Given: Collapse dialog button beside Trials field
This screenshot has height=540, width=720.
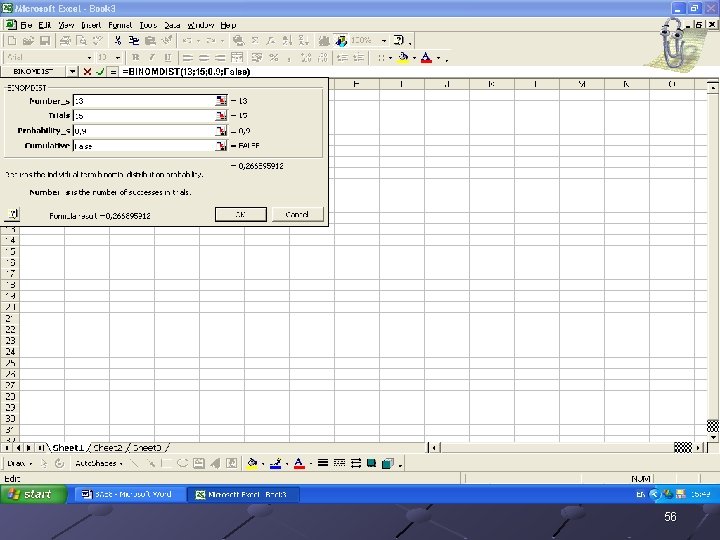Looking at the screenshot, I should [221, 116].
